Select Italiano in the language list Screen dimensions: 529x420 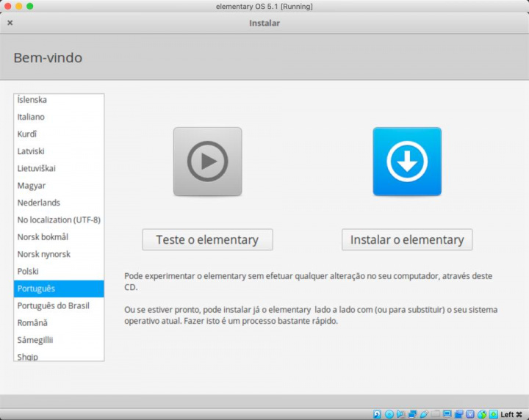click(x=31, y=117)
